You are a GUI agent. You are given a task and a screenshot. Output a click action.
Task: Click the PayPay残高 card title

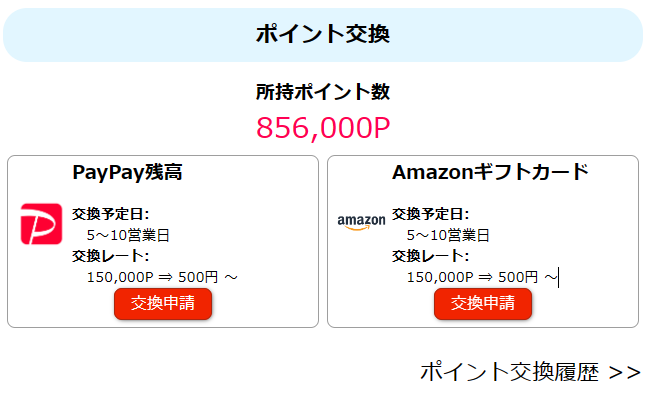pyautogui.click(x=127, y=172)
